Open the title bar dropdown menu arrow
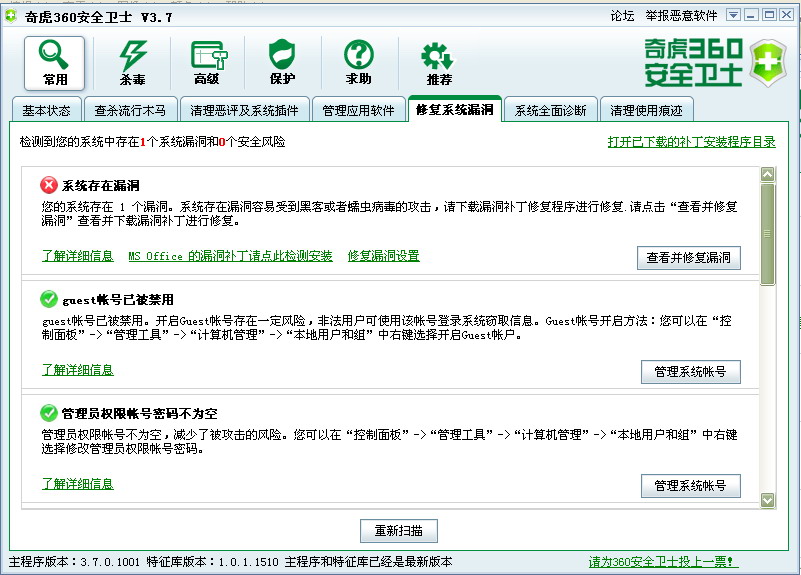801x575 pixels. click(x=734, y=15)
